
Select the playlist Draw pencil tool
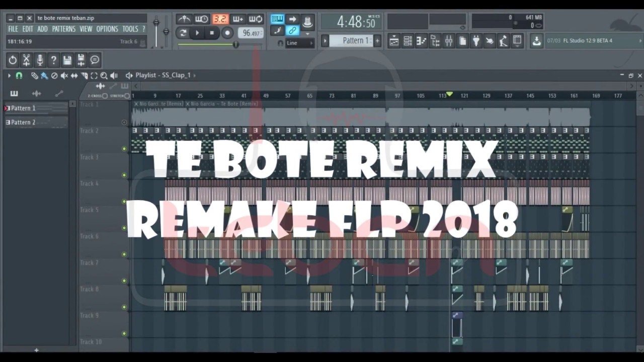34,75
